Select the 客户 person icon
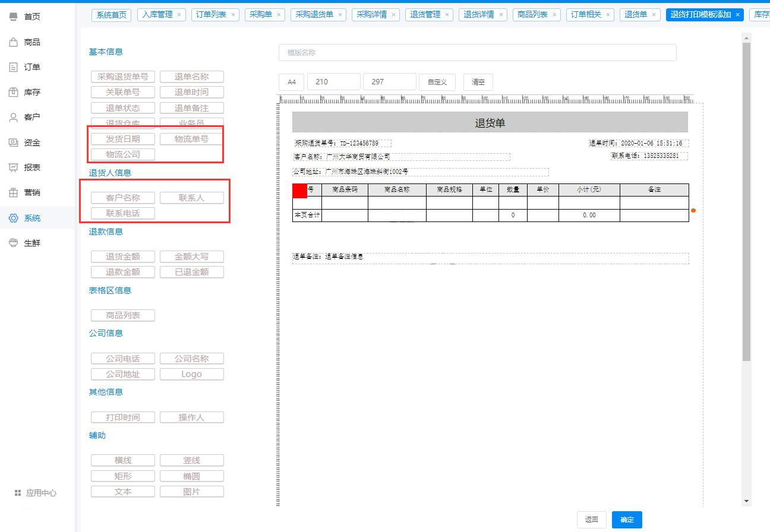 [x=13, y=117]
